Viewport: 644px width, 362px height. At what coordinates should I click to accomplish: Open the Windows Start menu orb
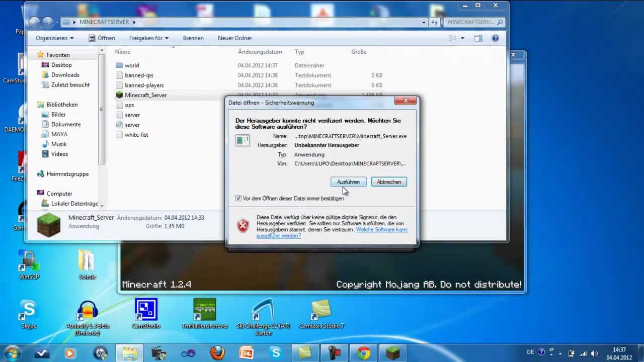point(12,353)
